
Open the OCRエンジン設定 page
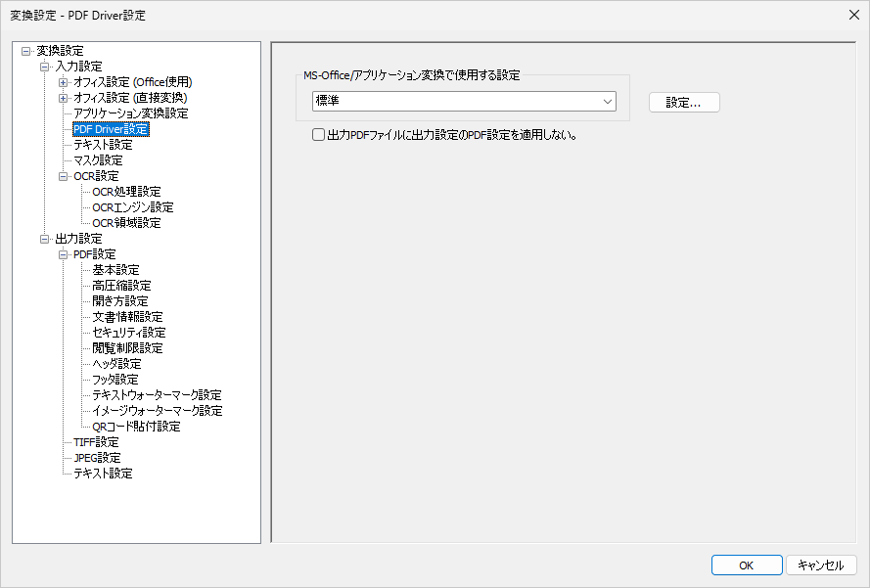[132, 206]
